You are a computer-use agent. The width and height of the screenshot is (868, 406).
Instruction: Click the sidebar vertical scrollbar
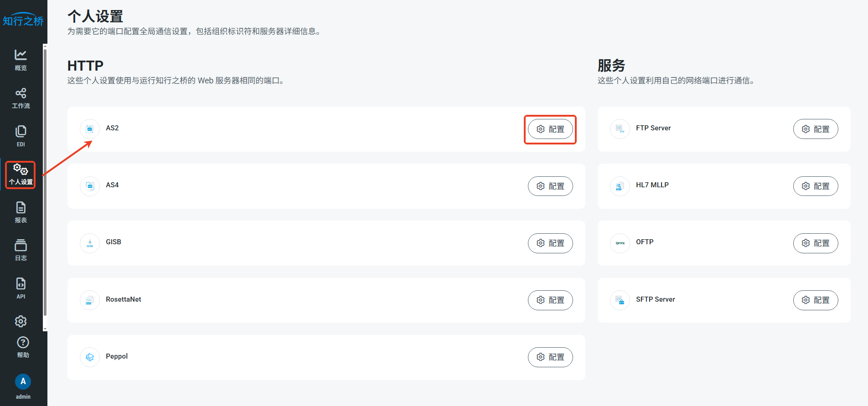(x=45, y=182)
